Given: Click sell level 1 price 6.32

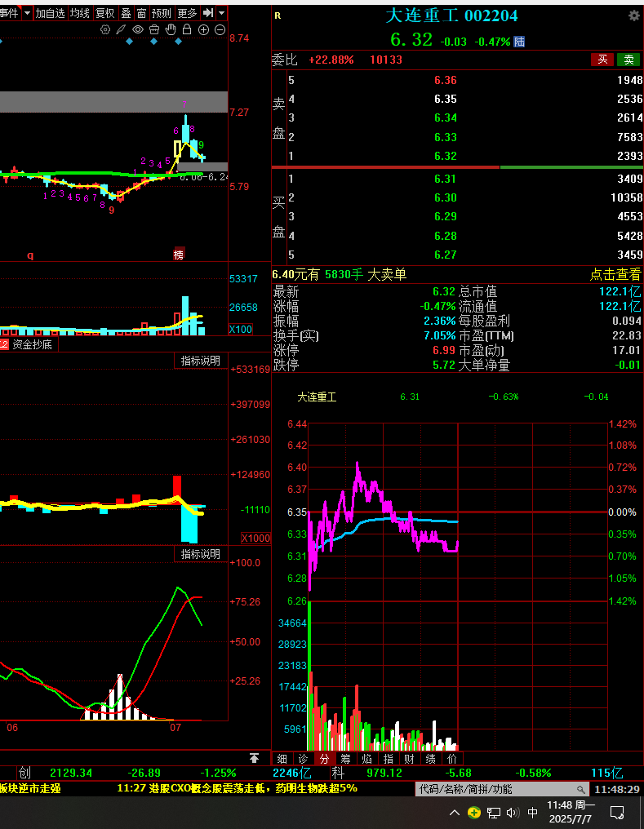Looking at the screenshot, I should [x=445, y=156].
